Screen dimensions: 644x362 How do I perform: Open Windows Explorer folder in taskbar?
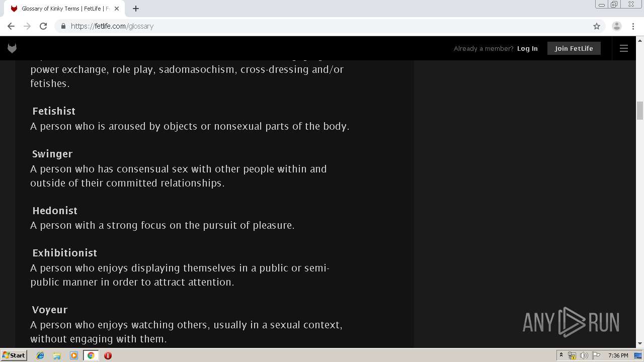[57, 355]
